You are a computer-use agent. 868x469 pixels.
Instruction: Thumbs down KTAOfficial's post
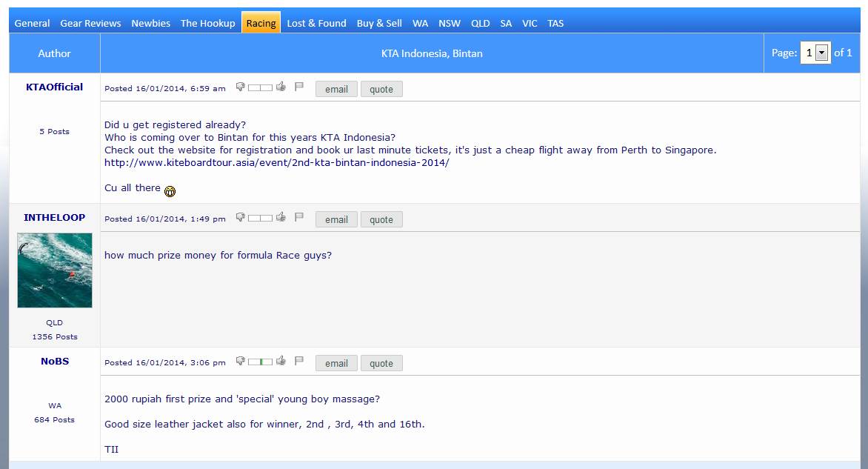(x=240, y=87)
